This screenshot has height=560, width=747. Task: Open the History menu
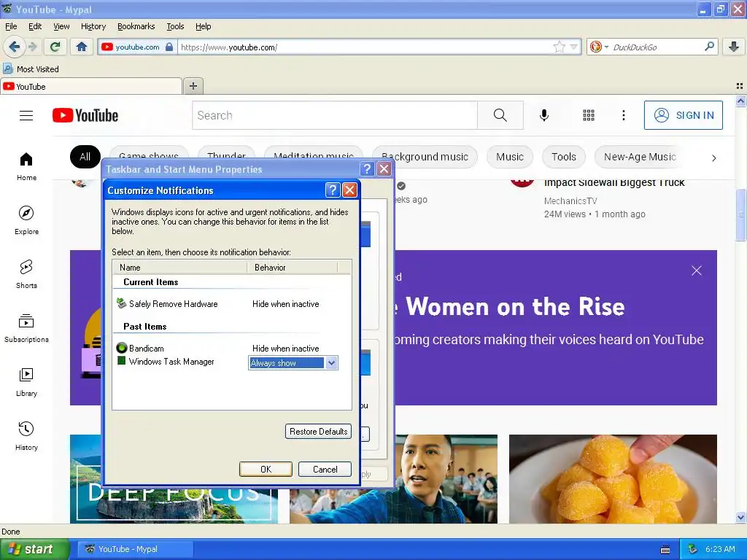coord(93,26)
